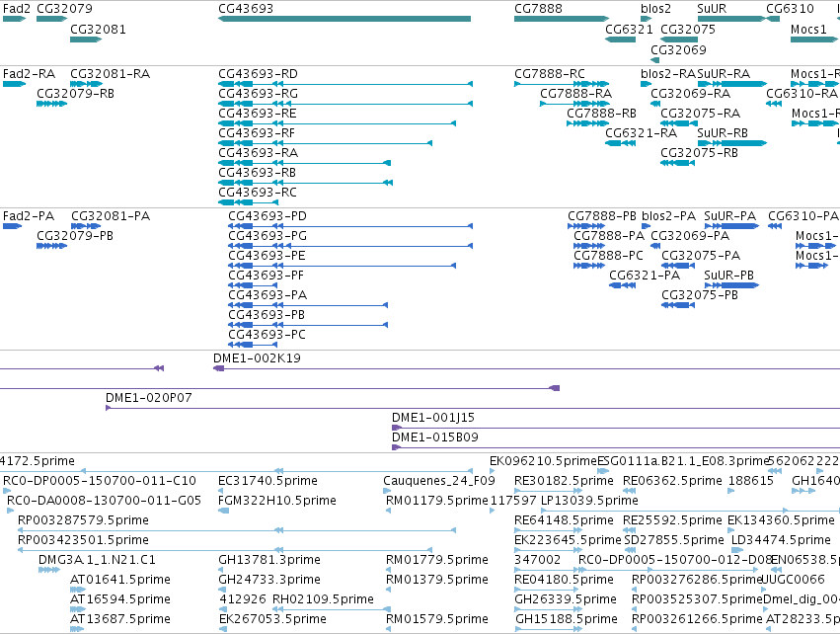Click EST RC0-DP0005-150700-011-C10
This screenshot has height=634, width=840.
7,491
